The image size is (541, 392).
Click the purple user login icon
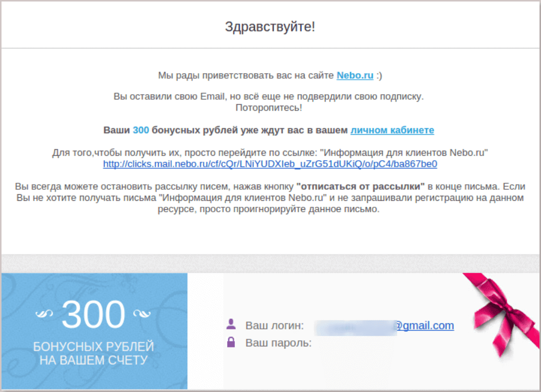click(x=231, y=324)
